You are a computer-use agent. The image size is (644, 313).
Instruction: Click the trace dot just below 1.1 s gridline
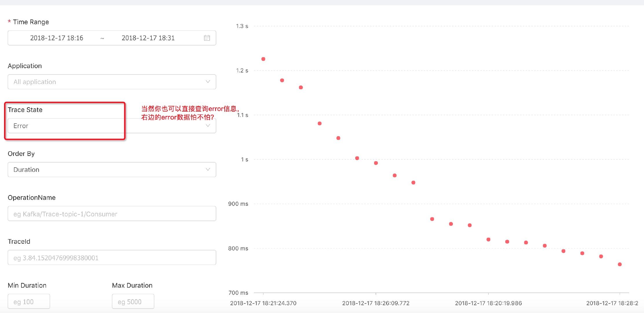[x=319, y=123]
